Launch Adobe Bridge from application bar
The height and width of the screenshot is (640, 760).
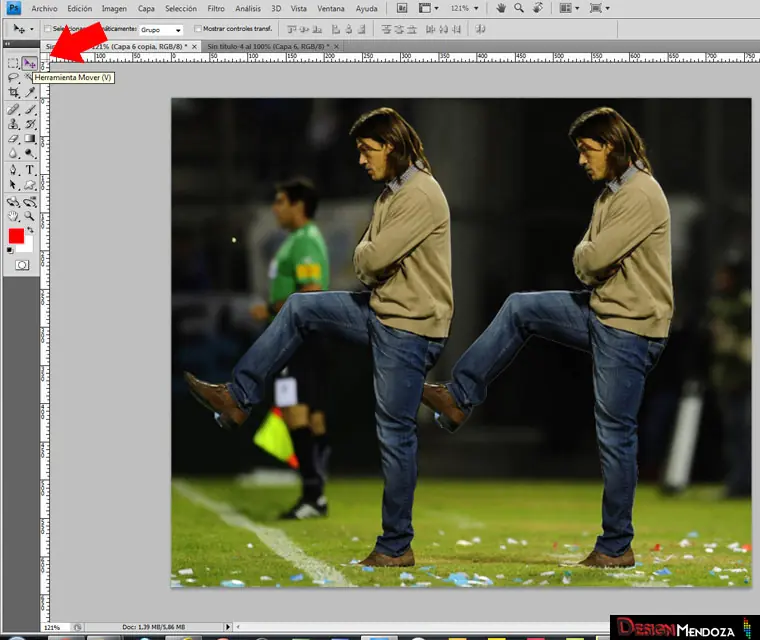[402, 8]
